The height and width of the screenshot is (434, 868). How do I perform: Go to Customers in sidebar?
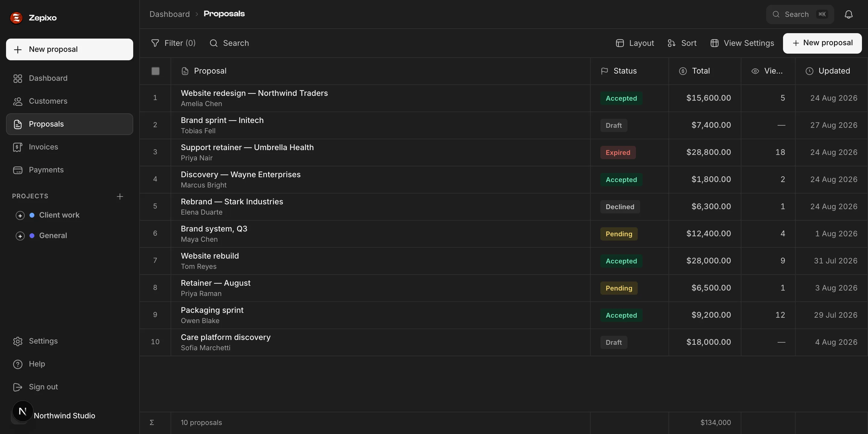point(69,102)
